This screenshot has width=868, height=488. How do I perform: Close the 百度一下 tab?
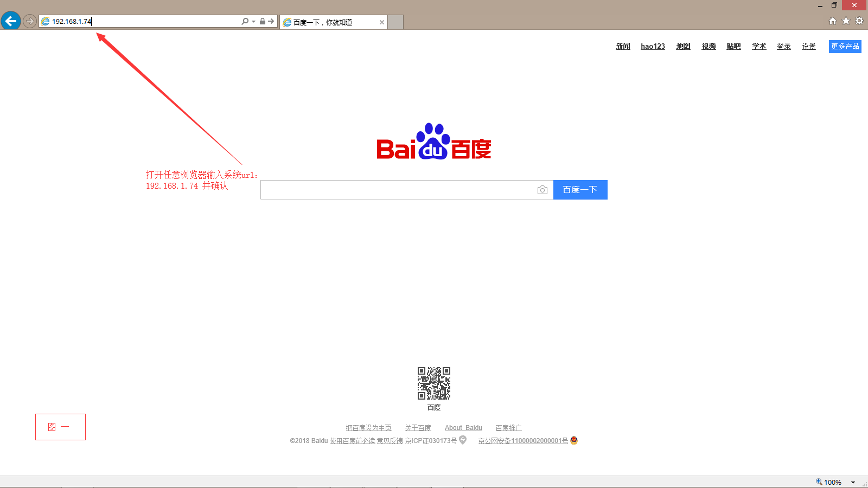(x=382, y=22)
